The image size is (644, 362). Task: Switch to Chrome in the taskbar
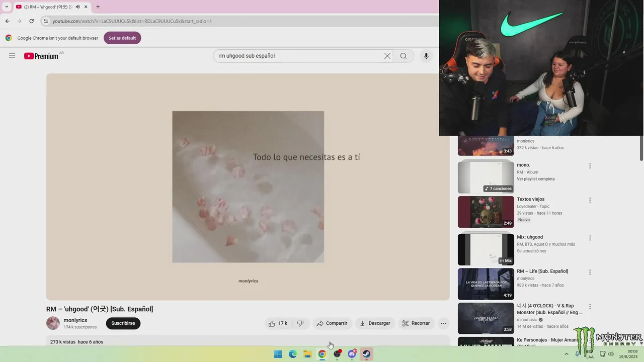tap(322, 354)
